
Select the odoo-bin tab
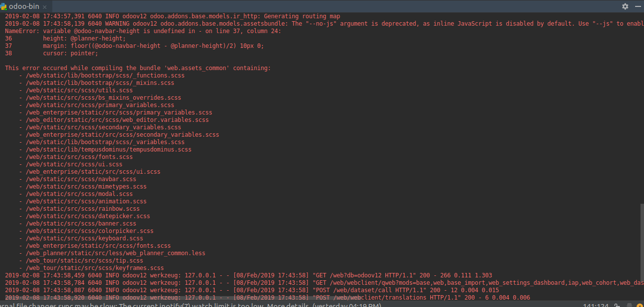pos(22,6)
